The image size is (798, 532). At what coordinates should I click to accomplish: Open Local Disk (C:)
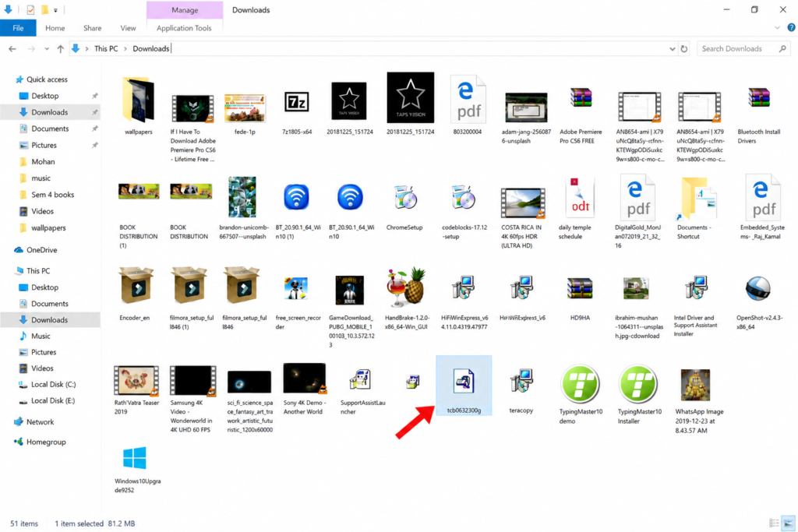point(53,385)
